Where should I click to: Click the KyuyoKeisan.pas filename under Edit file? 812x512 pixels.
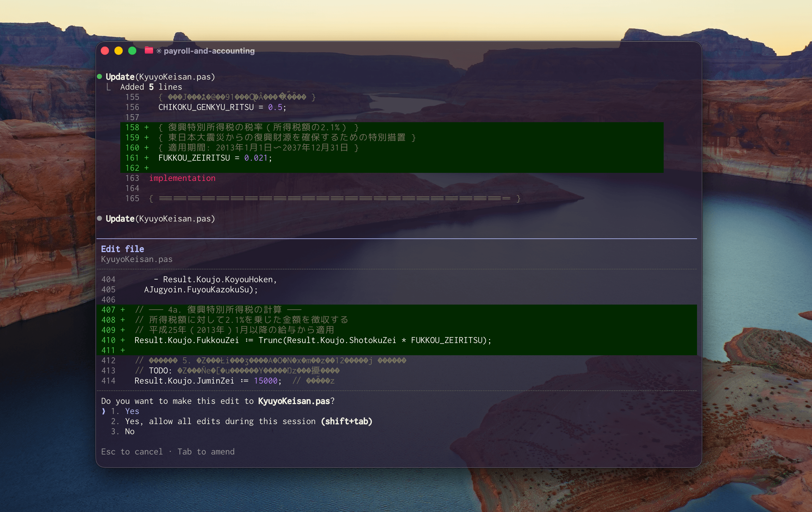pos(136,259)
